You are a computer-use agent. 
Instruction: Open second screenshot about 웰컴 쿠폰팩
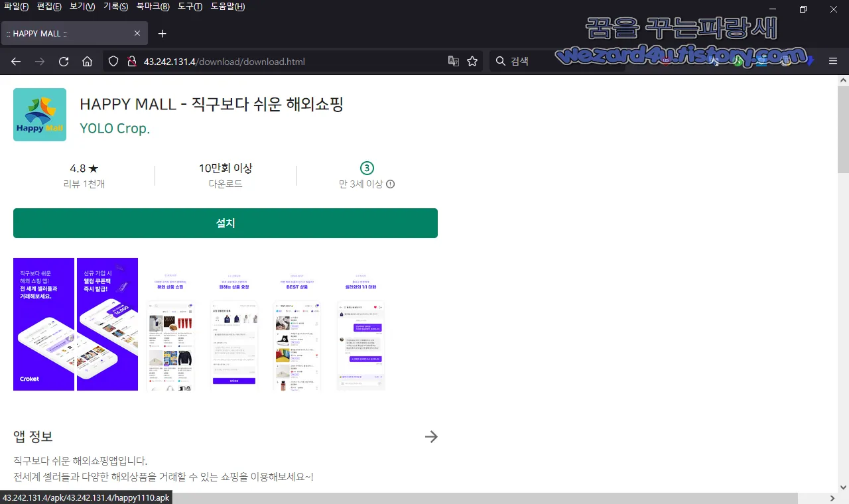[107, 324]
